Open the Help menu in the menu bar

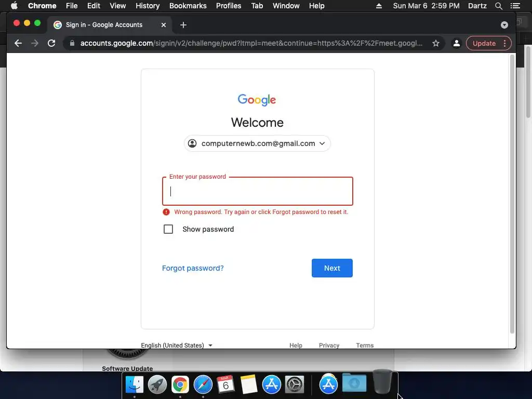(x=316, y=6)
